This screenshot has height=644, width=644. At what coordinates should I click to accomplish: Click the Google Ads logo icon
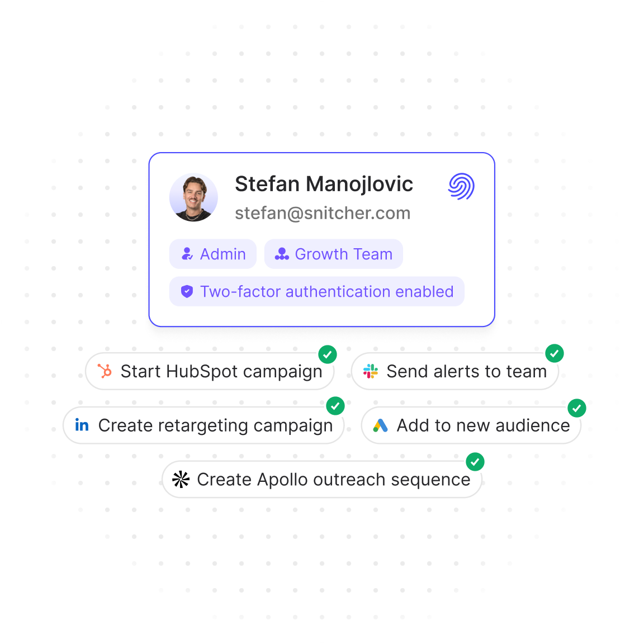pyautogui.click(x=381, y=425)
